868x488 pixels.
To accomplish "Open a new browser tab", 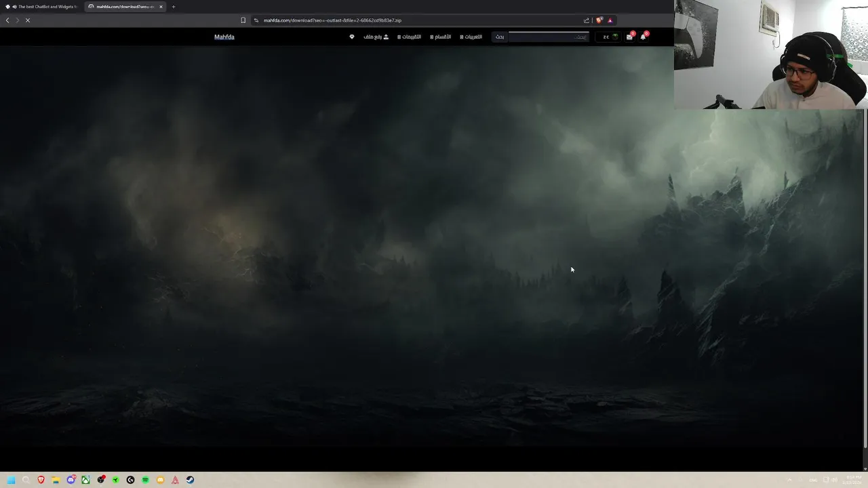I will point(174,7).
